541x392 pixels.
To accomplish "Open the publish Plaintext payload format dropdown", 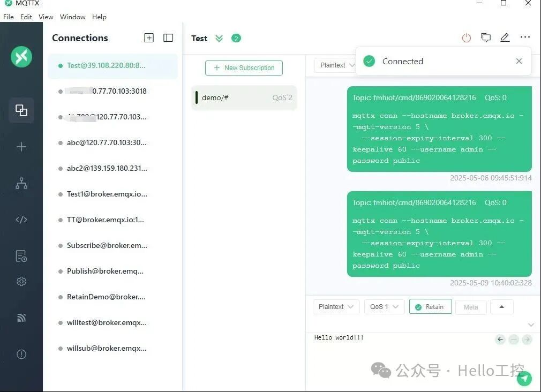I will 336,307.
